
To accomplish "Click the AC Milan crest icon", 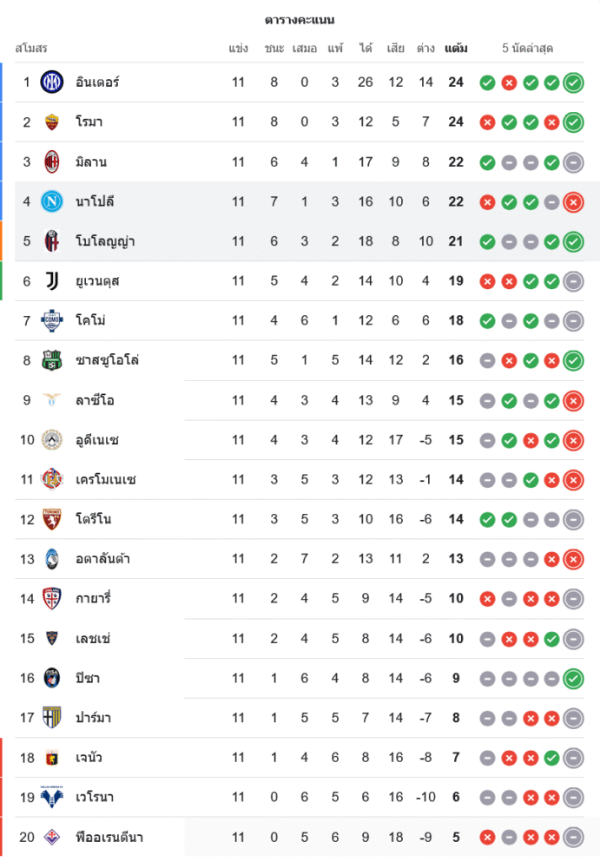I will pos(52,162).
